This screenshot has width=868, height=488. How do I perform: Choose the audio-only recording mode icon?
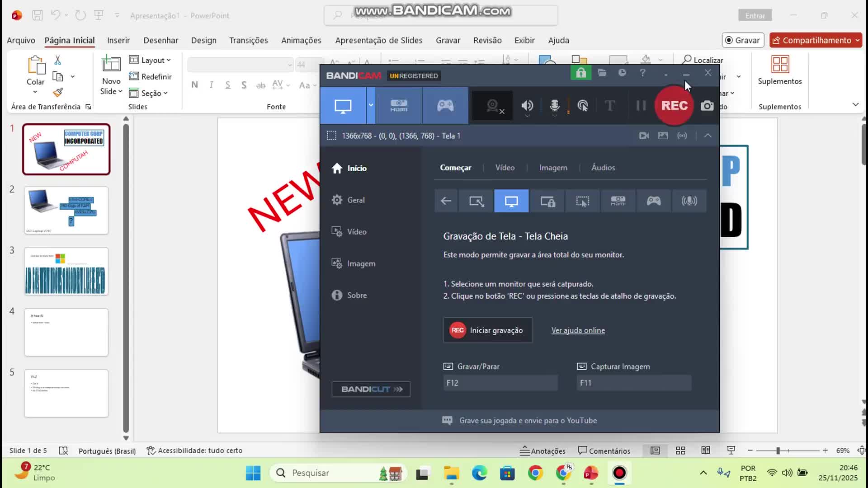[689, 201]
